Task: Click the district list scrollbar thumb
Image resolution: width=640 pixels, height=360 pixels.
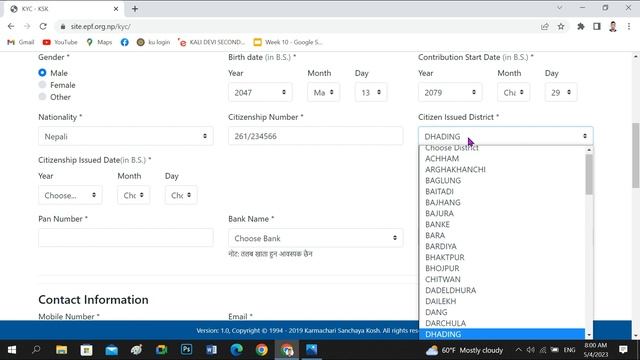Action: coord(589,174)
